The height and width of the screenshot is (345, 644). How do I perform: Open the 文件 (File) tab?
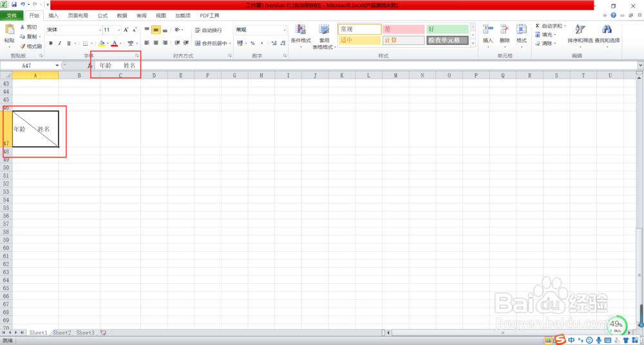point(12,15)
